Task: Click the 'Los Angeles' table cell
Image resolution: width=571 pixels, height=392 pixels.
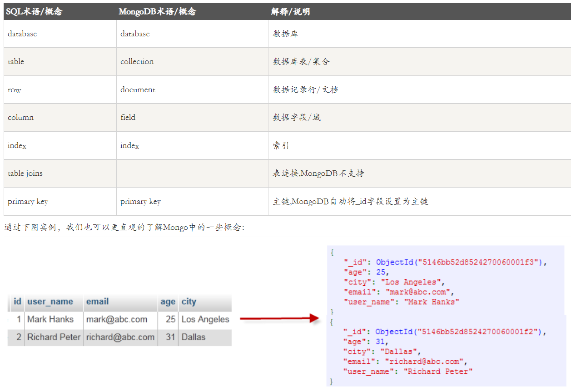Action: point(205,319)
